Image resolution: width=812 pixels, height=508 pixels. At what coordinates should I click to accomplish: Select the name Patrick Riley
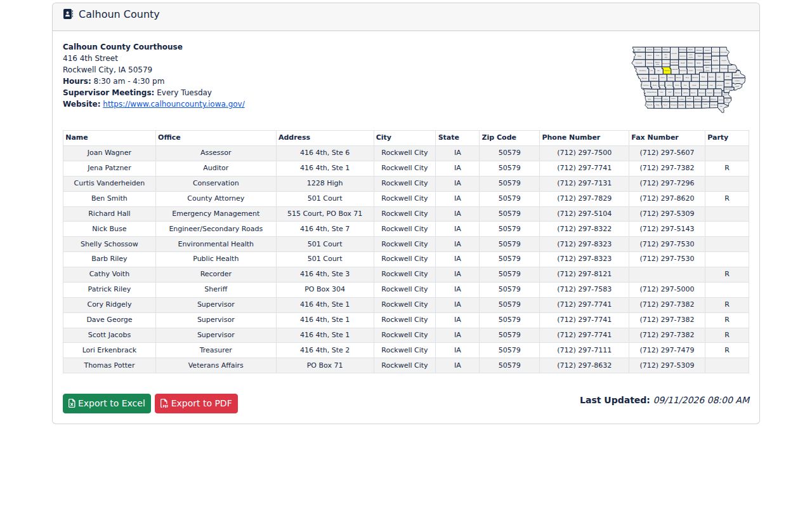click(109, 290)
